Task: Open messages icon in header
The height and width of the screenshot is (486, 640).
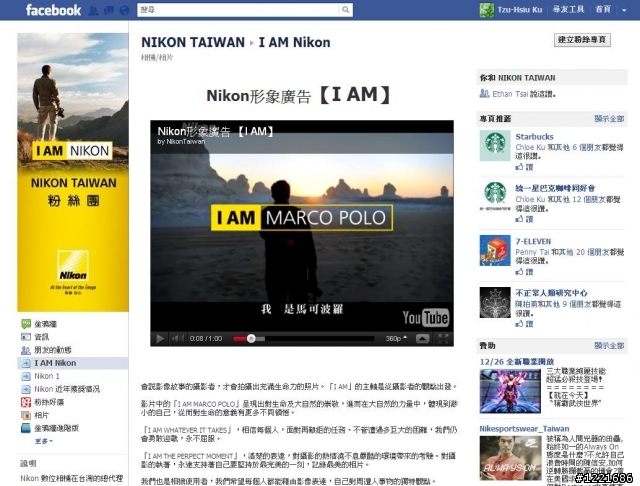Action: [109, 10]
